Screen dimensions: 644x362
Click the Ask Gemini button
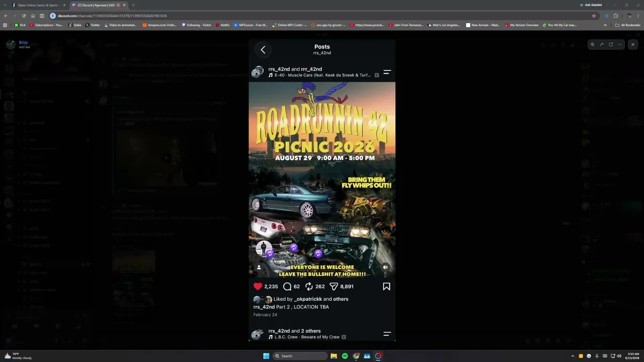tap(591, 5)
